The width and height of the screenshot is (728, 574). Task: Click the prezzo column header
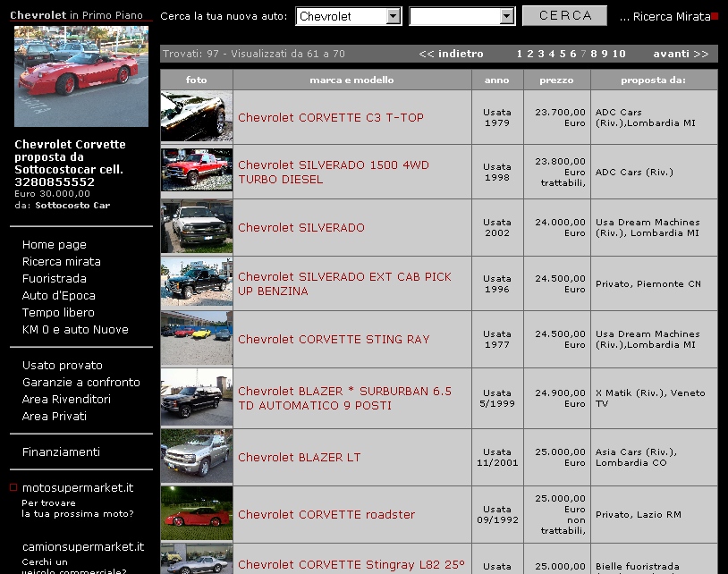[557, 80]
